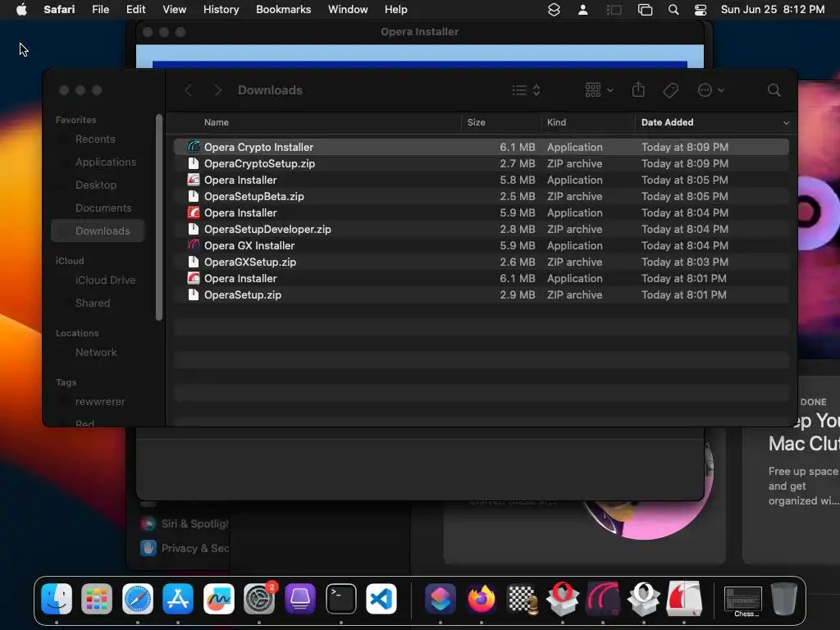Viewport: 840px width, 630px height.
Task: Open Control Center in menu bar
Action: (701, 10)
